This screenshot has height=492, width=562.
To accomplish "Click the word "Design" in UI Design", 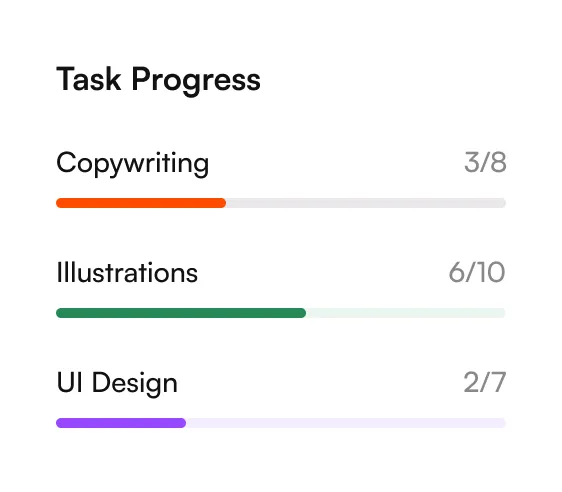I will (x=135, y=384).
